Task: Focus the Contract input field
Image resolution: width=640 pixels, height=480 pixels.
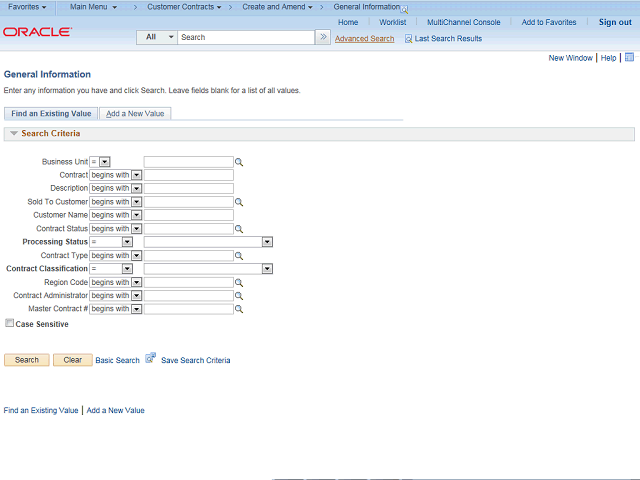Action: click(189, 175)
